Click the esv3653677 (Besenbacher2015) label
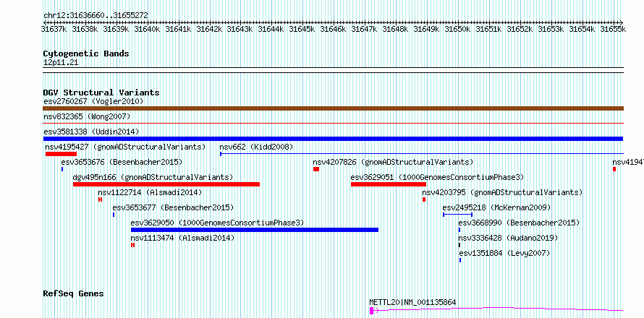This screenshot has width=644, height=318. 173,207
